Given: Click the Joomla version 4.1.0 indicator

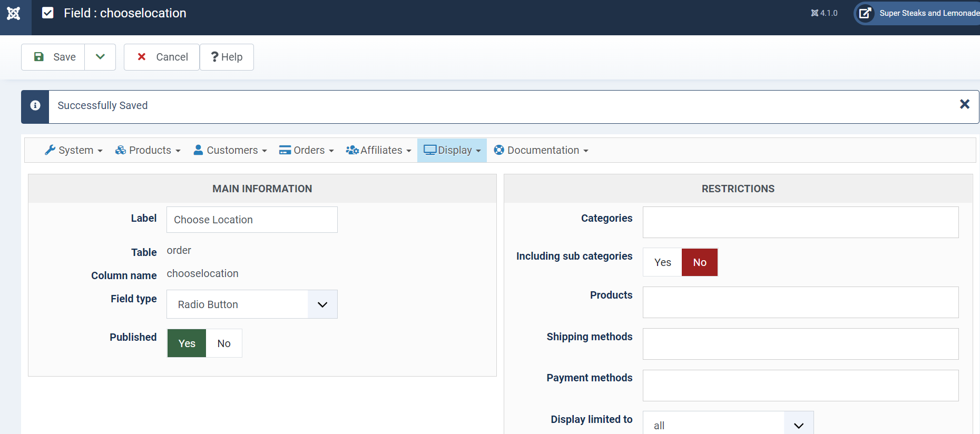Looking at the screenshot, I should point(824,13).
